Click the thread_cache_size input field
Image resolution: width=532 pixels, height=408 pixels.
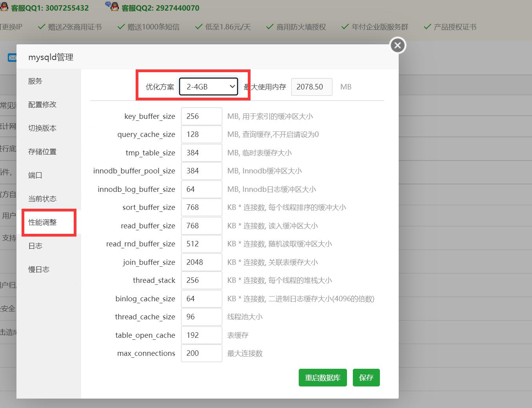click(202, 317)
